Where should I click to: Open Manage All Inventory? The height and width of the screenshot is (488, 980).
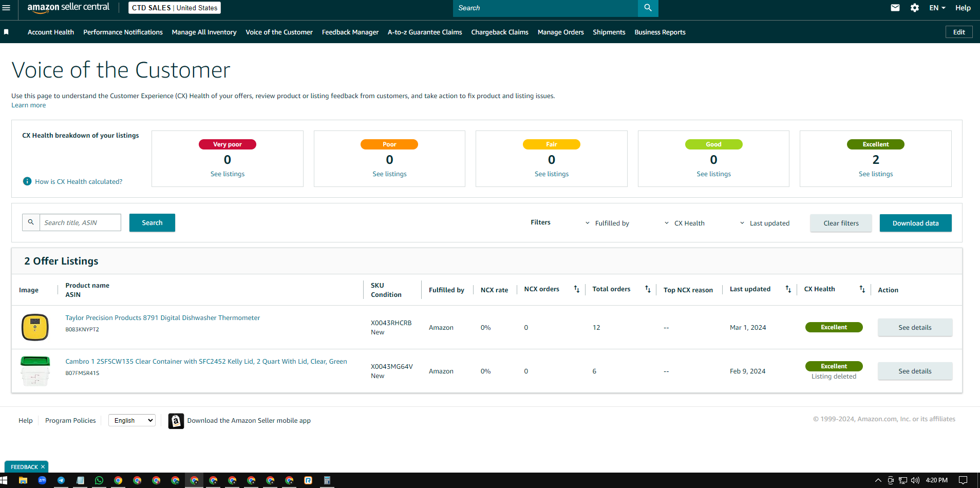[x=204, y=32]
